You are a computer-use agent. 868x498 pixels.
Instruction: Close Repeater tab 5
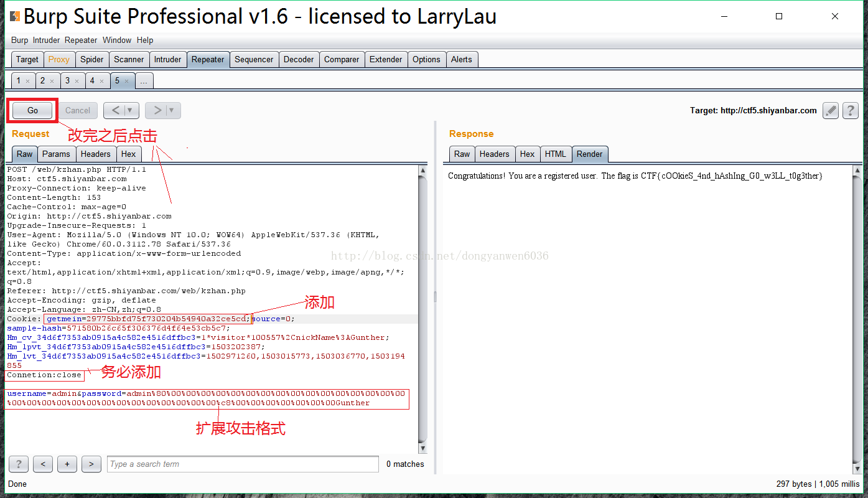(x=126, y=81)
